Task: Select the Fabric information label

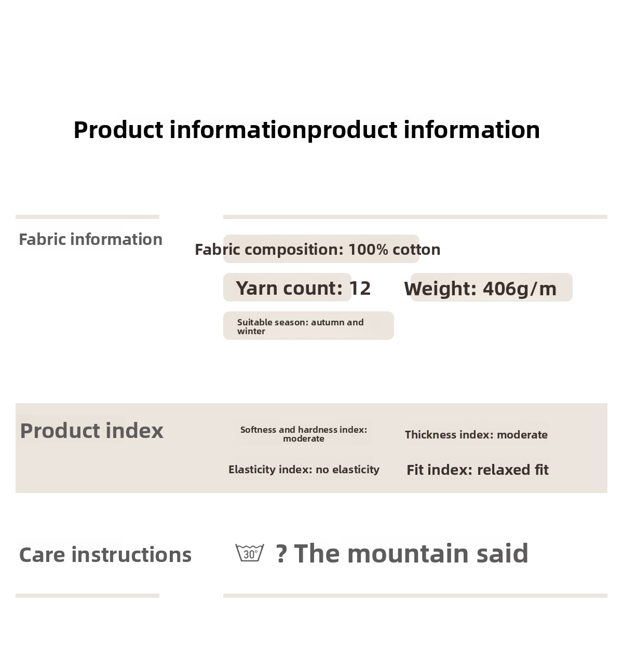Action: [90, 239]
